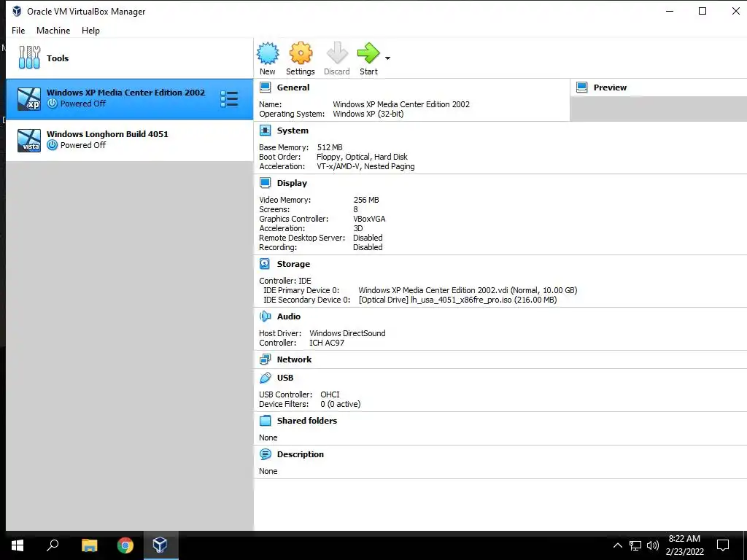Click the Windows DirectSound host driver value

click(347, 333)
